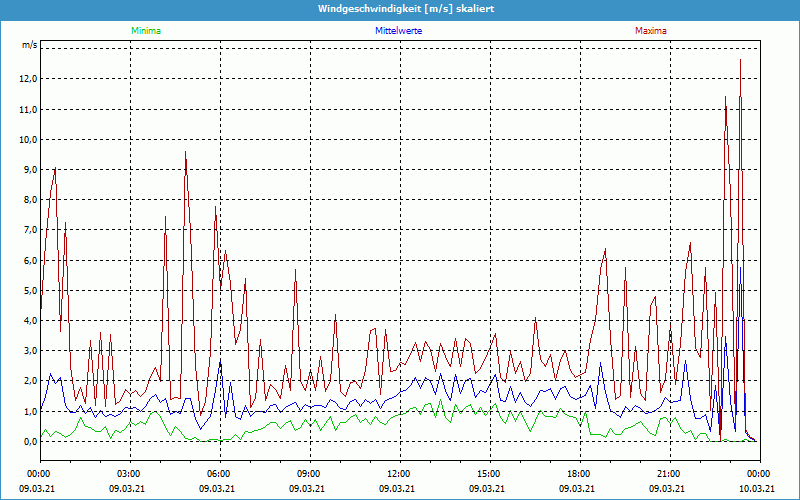The image size is (800, 500).
Task: Click the Minima legend label
Action: coord(145,31)
